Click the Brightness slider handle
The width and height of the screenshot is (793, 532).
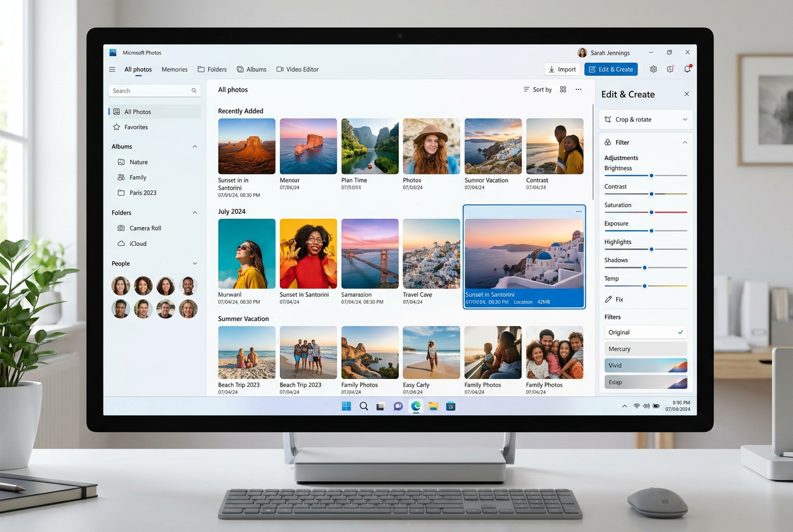651,176
